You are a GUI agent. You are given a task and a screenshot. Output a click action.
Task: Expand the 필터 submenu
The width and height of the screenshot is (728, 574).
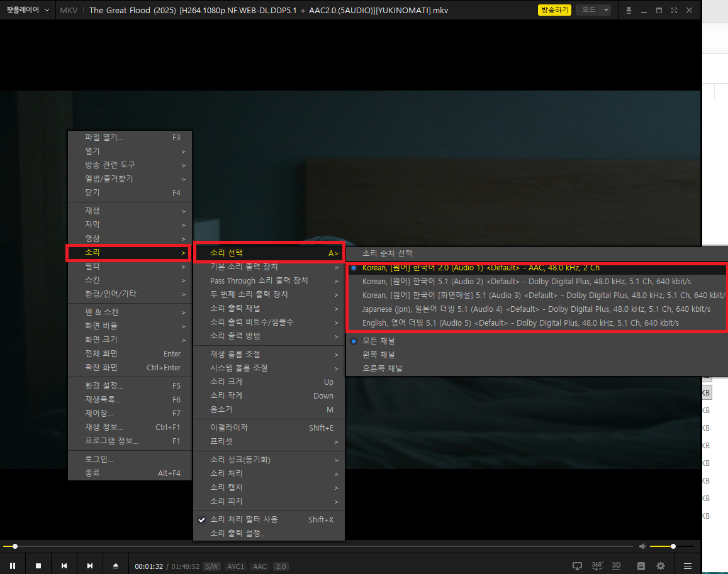pyautogui.click(x=130, y=267)
